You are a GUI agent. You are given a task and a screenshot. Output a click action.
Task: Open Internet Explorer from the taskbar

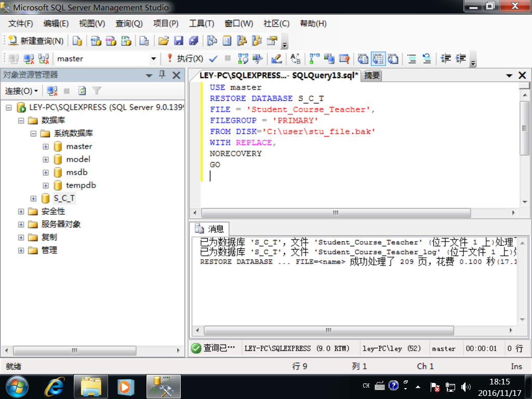tap(54, 387)
